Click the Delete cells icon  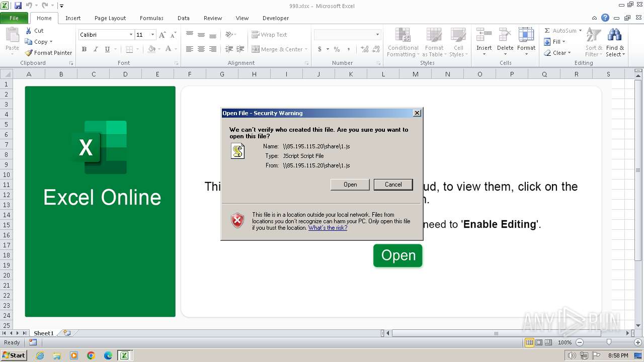(x=505, y=35)
